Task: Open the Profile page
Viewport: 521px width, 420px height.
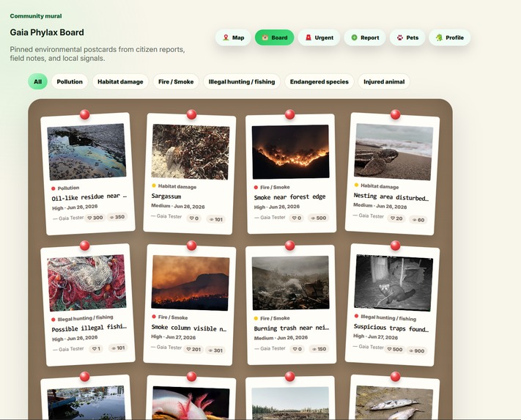Action: (x=450, y=37)
